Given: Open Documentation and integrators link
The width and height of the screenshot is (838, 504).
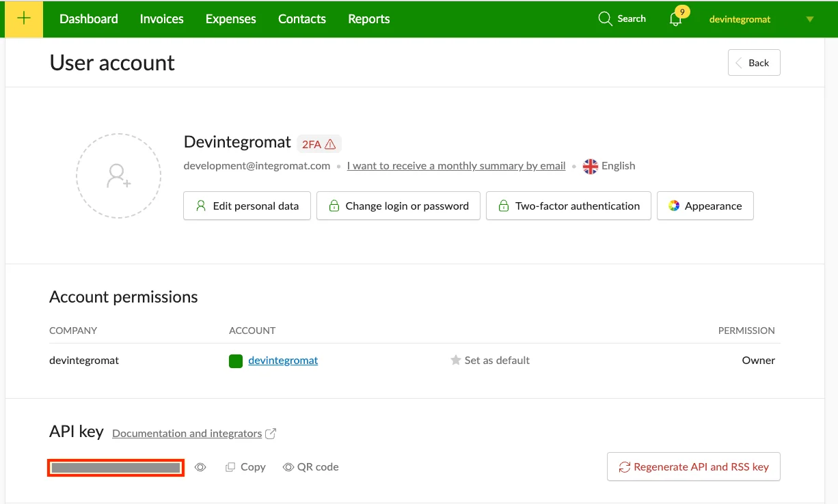Looking at the screenshot, I should pyautogui.click(x=187, y=434).
